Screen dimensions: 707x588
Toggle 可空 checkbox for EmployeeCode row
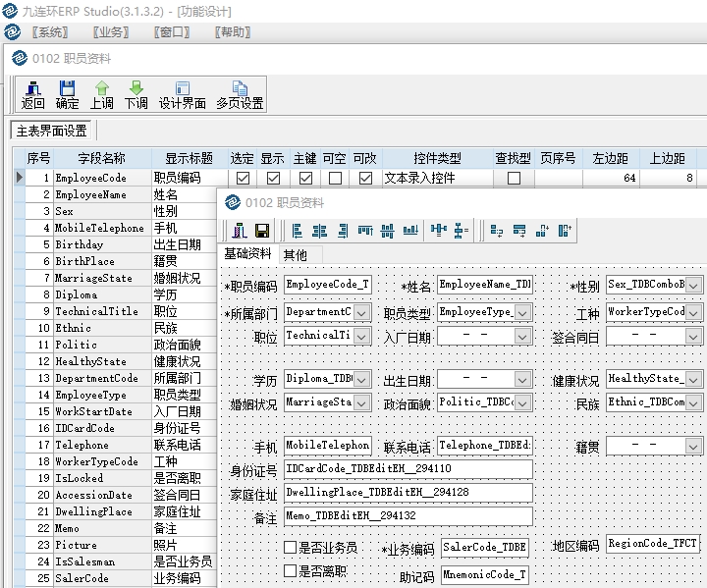tap(335, 178)
